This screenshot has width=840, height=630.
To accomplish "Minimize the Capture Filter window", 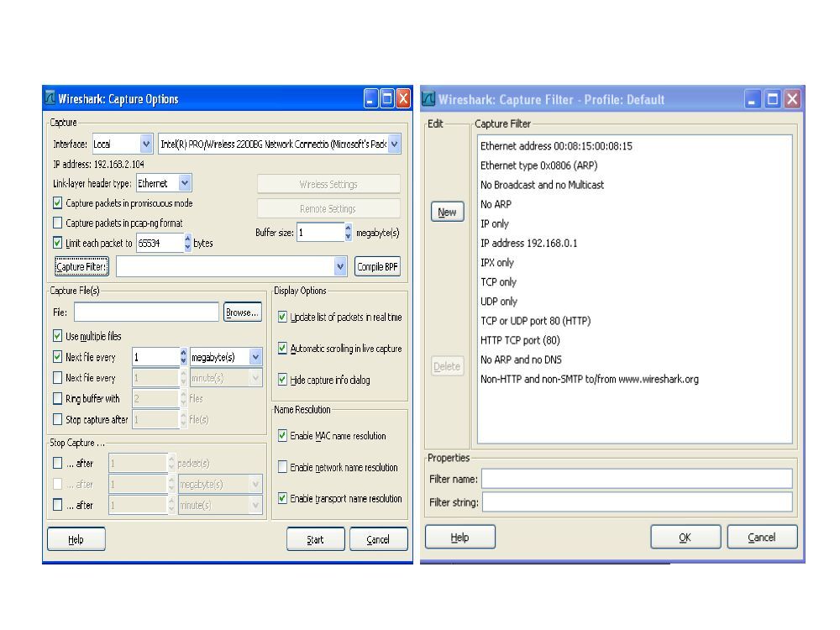I will point(752,99).
